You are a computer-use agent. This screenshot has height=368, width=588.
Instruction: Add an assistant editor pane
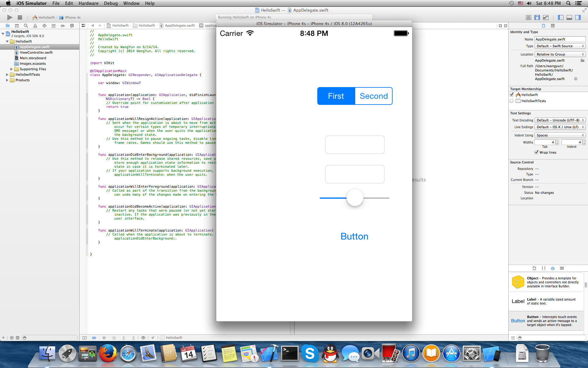coord(500,26)
